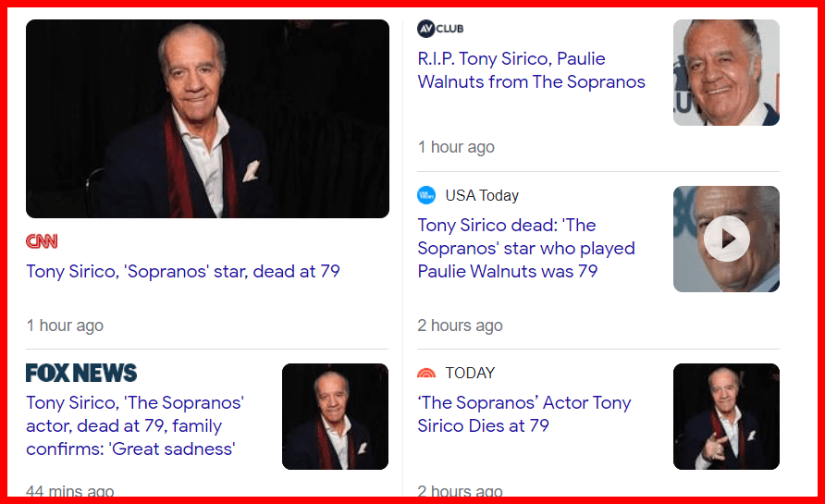
Task: Open Fox News 'Great sadness' headline
Action: [x=135, y=425]
